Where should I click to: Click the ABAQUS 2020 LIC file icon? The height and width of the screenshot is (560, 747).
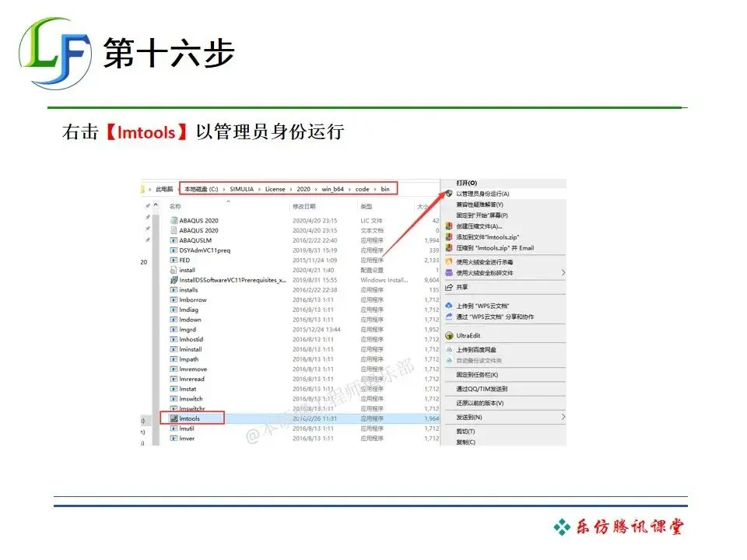pyautogui.click(x=174, y=220)
